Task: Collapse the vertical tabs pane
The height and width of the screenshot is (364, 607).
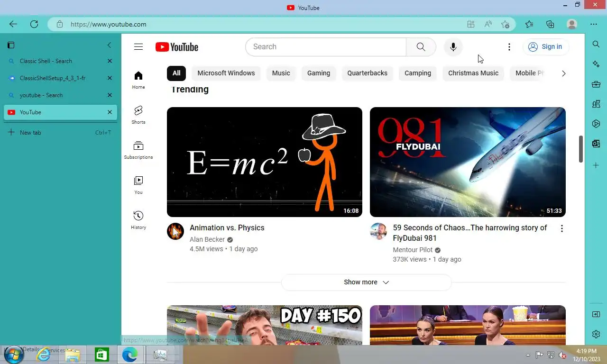Action: tap(109, 45)
